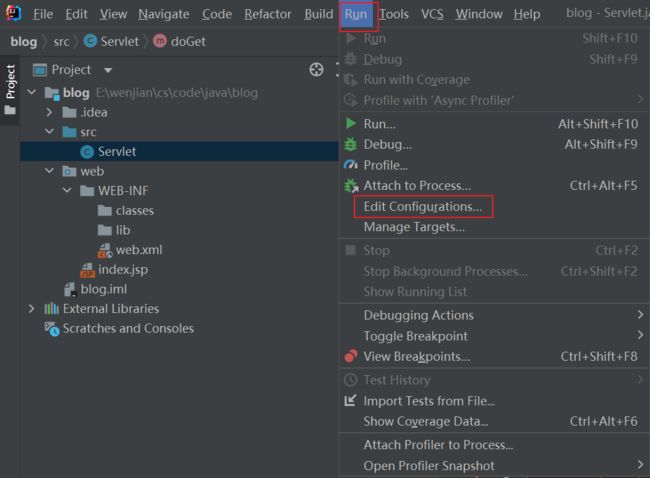Click the classes folder icon
Screen dimensions: 650x478
tap(105, 211)
